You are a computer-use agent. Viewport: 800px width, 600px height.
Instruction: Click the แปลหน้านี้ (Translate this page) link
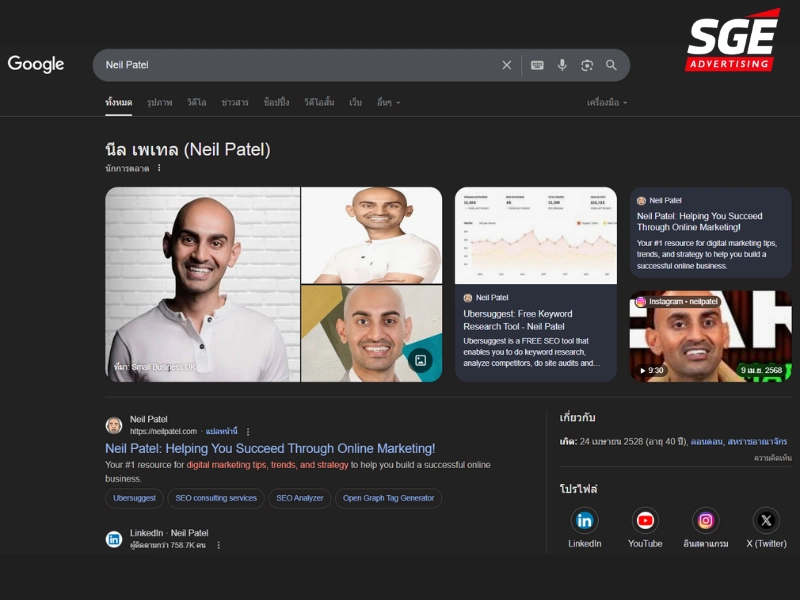point(221,431)
